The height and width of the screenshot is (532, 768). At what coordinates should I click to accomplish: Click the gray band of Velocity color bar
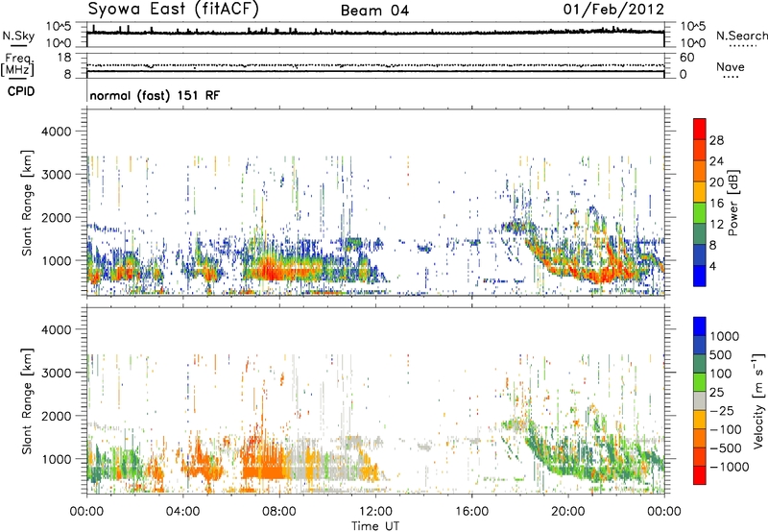(700, 400)
